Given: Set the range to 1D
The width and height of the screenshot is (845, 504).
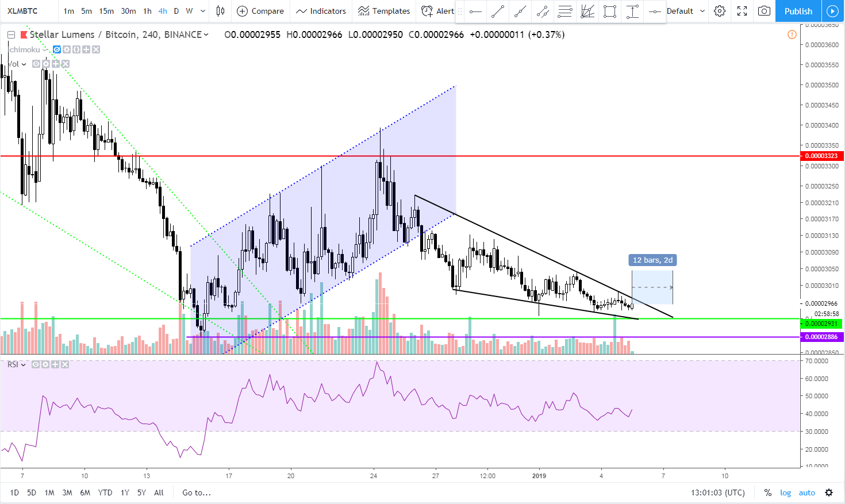Looking at the screenshot, I should tap(14, 493).
